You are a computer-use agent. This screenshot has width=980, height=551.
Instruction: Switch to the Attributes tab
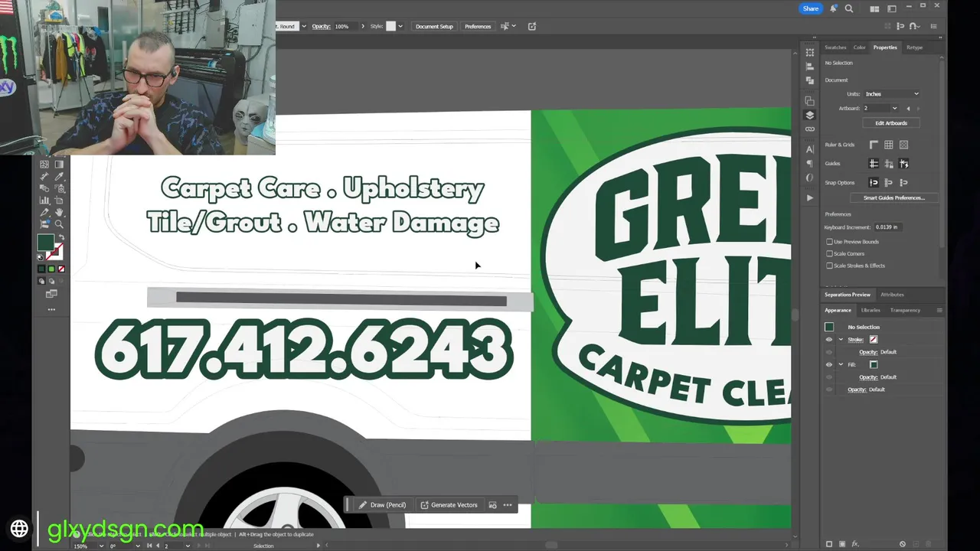click(892, 295)
